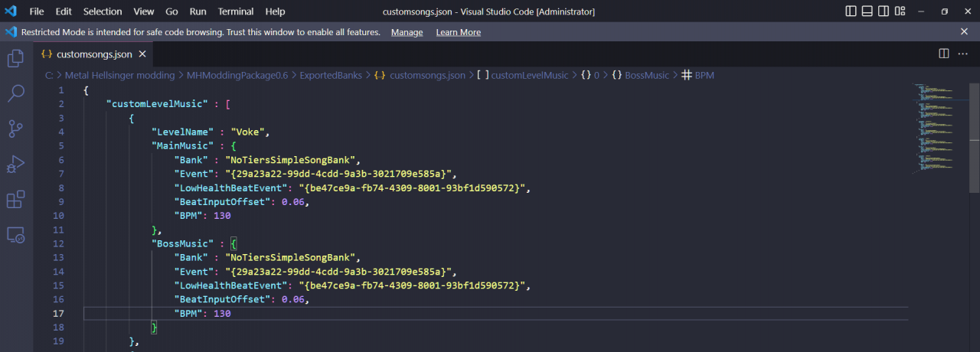Open the Run and Debug view
This screenshot has width=980, height=352.
15,164
